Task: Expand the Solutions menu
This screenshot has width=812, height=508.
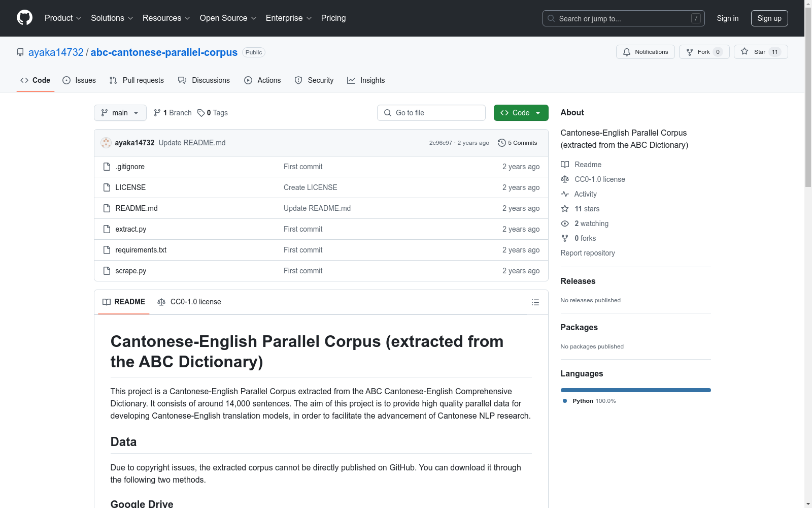Action: [112, 18]
